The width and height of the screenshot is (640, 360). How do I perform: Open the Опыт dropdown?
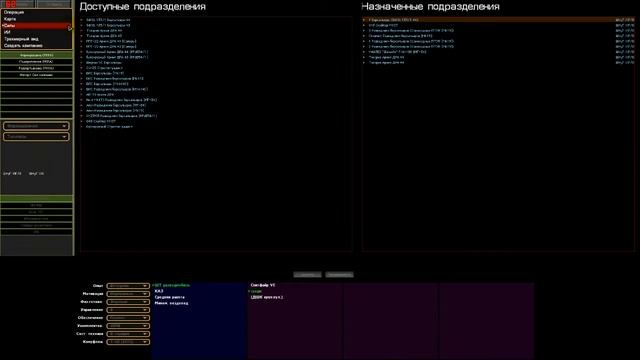coord(128,286)
